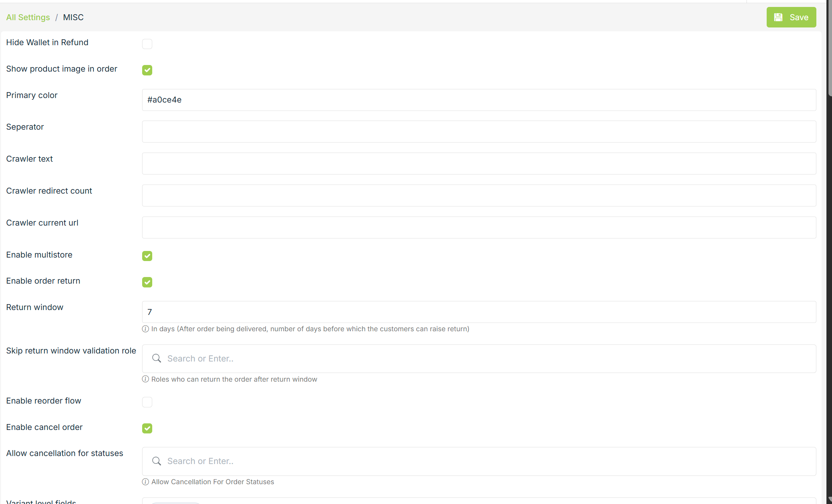Turn off Enable multistore

point(147,256)
